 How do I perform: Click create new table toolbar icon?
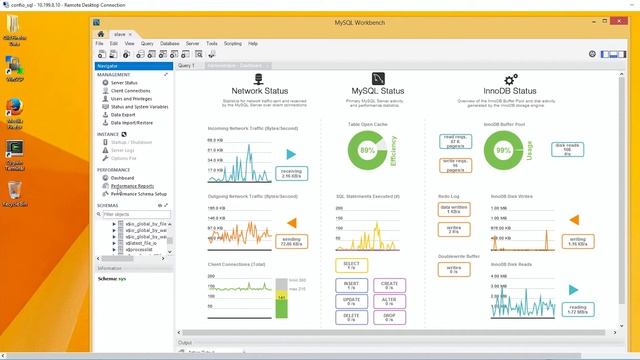[x=151, y=54]
